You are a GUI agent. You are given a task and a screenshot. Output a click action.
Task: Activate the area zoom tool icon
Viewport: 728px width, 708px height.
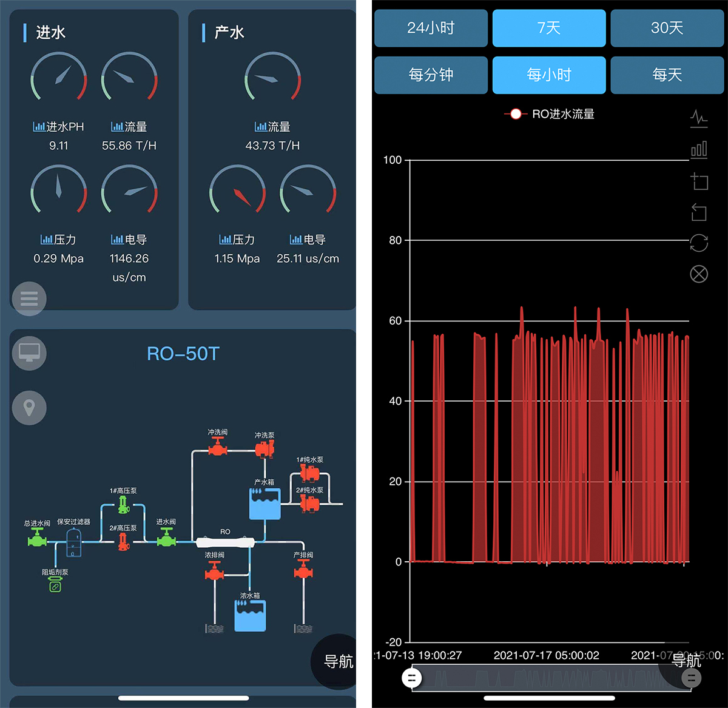(699, 181)
